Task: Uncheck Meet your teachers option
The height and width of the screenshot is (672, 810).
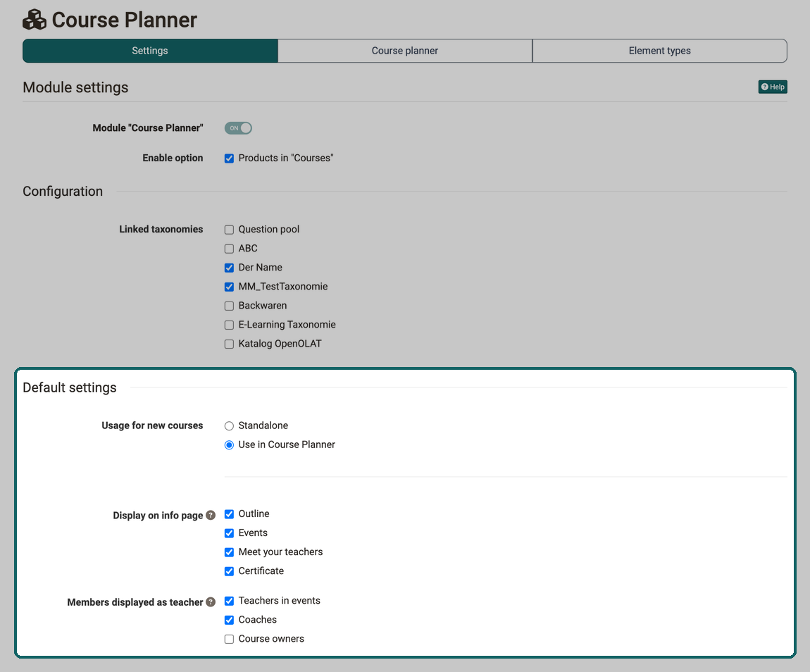Action: (x=230, y=552)
